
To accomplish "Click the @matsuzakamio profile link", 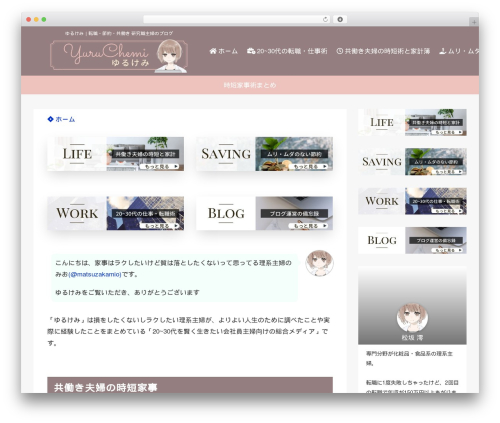I will (95, 274).
